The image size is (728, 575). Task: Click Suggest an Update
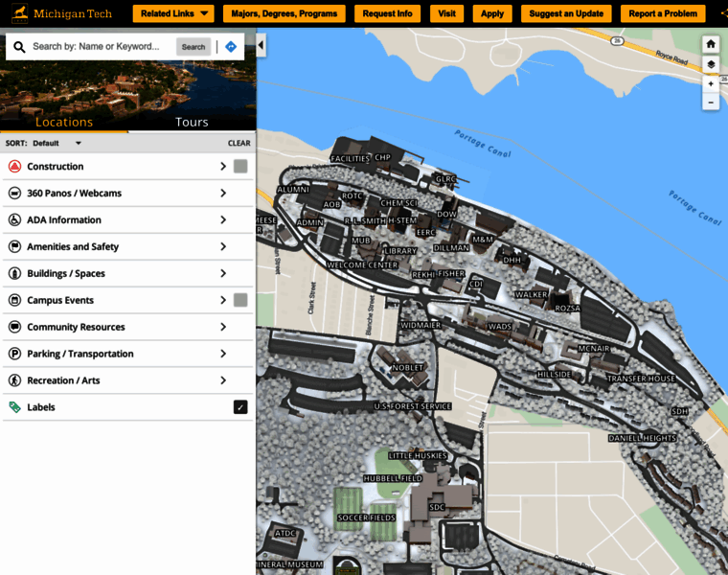click(566, 13)
